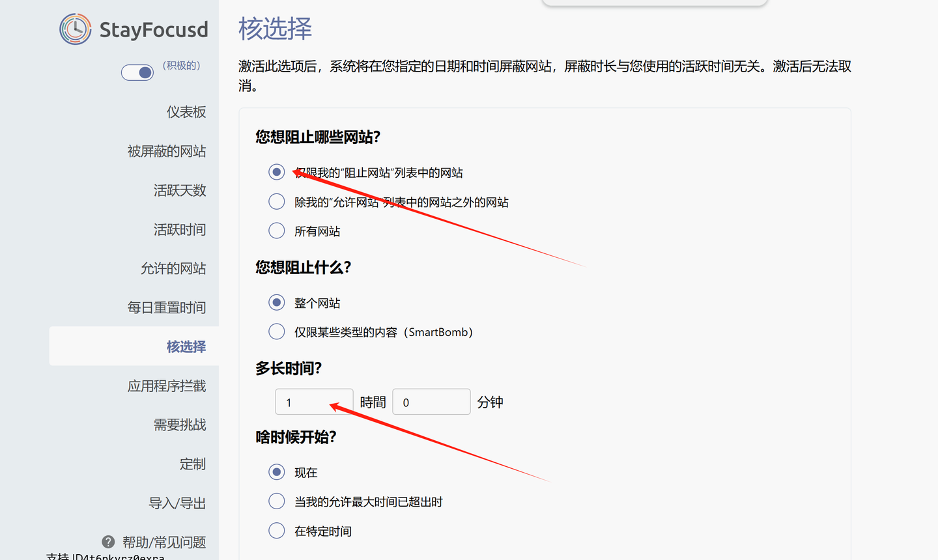The height and width of the screenshot is (560, 938).
Task: Go to 需要挑战 settings
Action: tap(180, 425)
